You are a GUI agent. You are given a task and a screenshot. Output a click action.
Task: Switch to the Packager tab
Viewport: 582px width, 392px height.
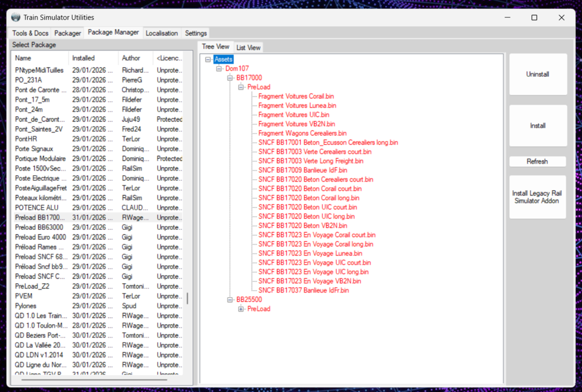tap(68, 33)
